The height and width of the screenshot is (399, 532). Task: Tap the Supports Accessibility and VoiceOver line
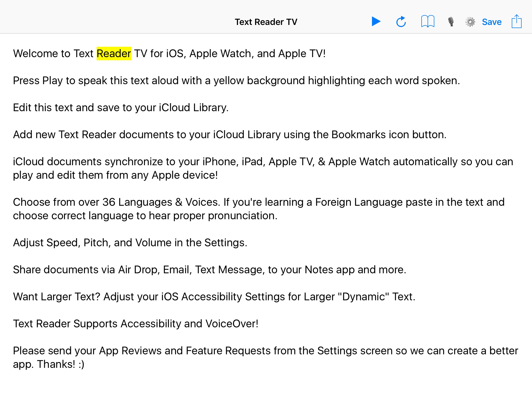coord(136,324)
